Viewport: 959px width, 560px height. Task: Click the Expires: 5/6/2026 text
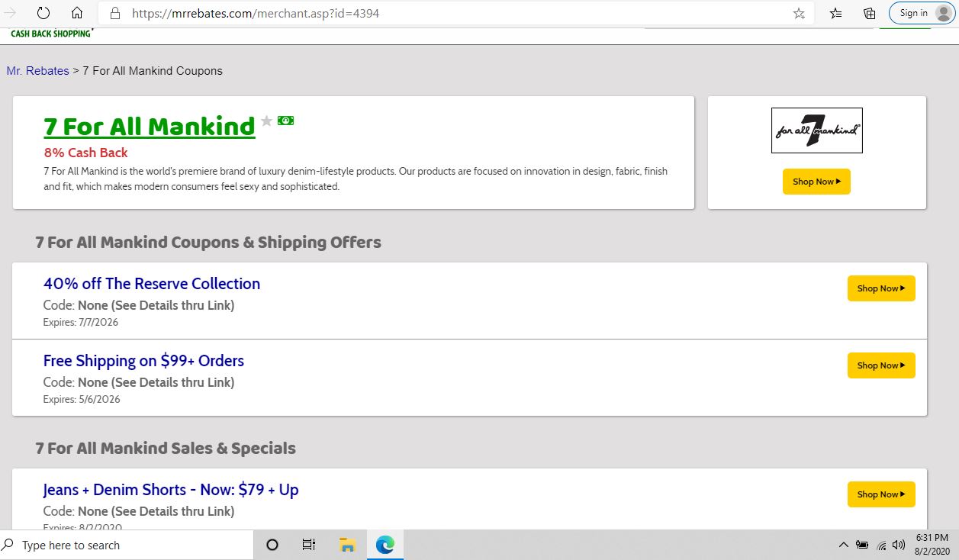[x=82, y=399]
